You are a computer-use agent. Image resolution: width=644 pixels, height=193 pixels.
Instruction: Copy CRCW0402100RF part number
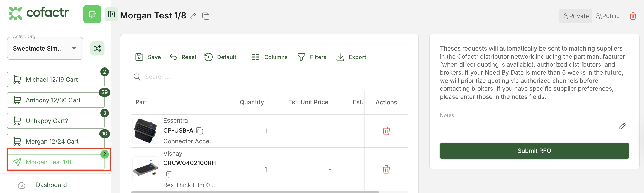pyautogui.click(x=170, y=175)
